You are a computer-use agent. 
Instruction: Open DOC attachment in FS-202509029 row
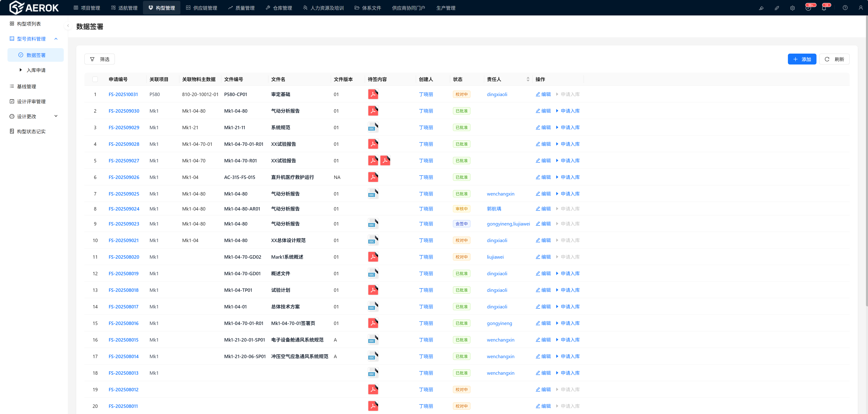pos(373,127)
